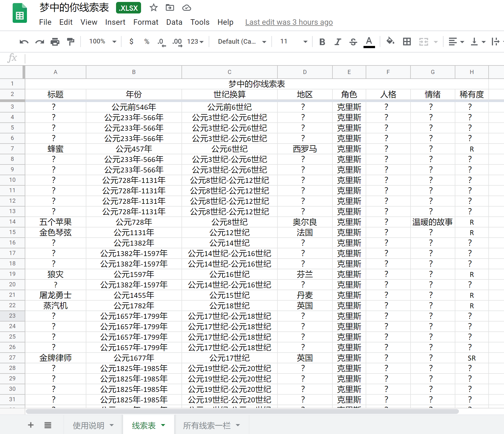Open the Data menu

point(174,22)
